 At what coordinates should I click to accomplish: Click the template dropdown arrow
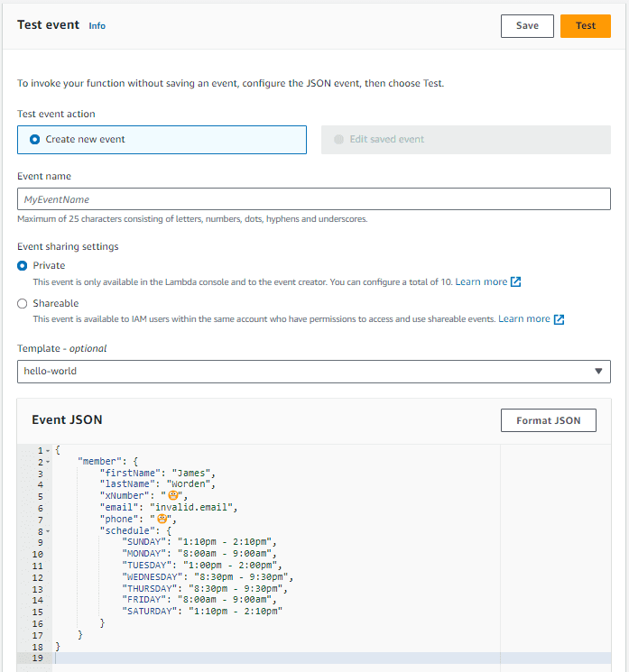(598, 372)
